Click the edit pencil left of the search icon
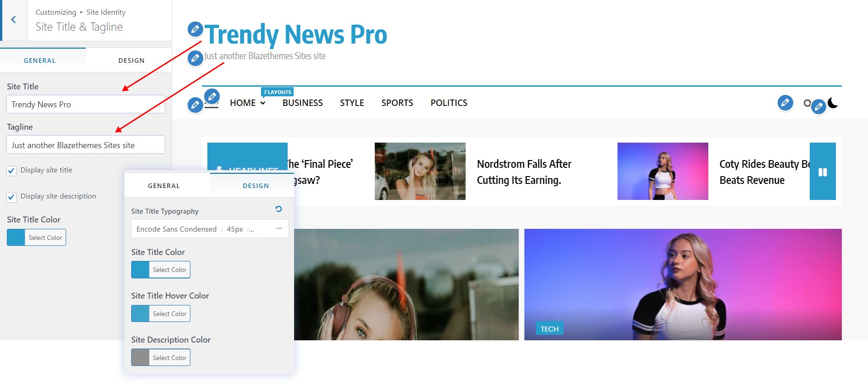Image resolution: width=868 pixels, height=388 pixels. (x=785, y=102)
